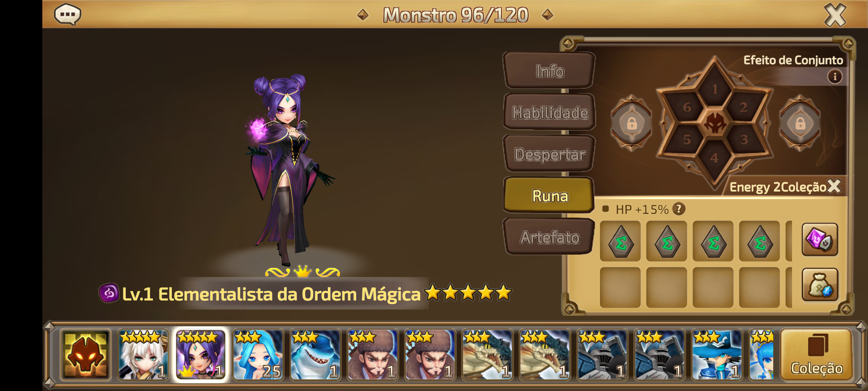Tap the set effect info icon
The width and height of the screenshot is (868, 391).
click(x=835, y=77)
